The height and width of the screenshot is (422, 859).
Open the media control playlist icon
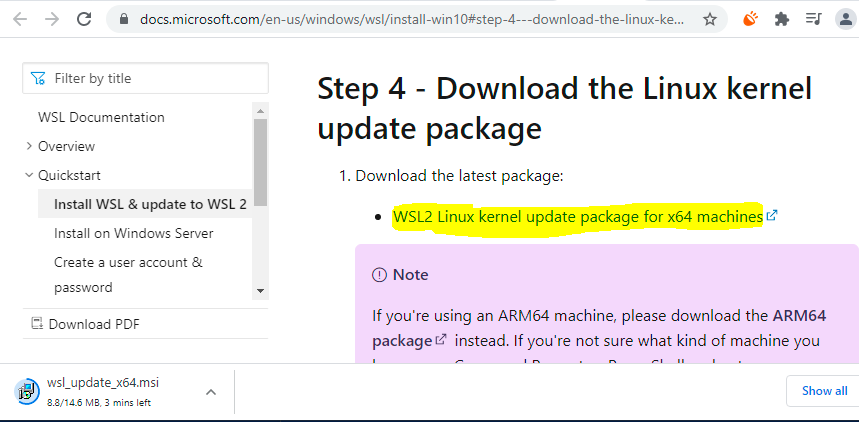(x=814, y=20)
